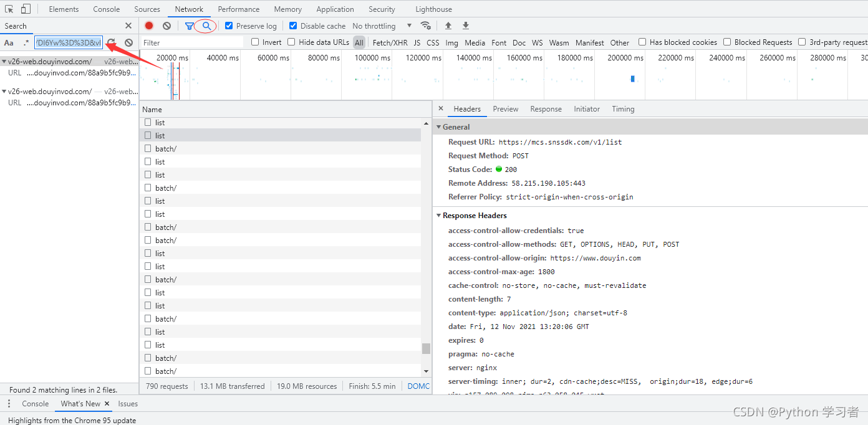Filter requests by Img type
This screenshot has width=868, height=425.
(x=451, y=42)
